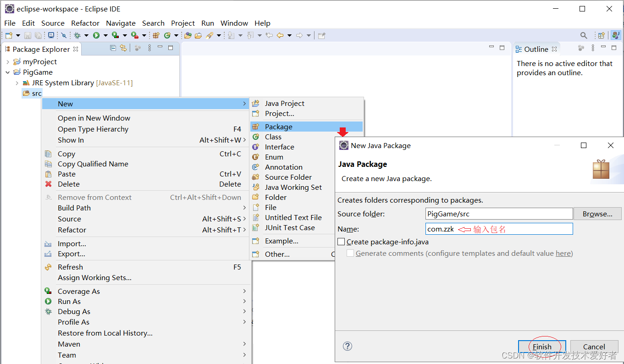Click the External Tools run icon
The height and width of the screenshot is (364, 624).
click(x=134, y=35)
